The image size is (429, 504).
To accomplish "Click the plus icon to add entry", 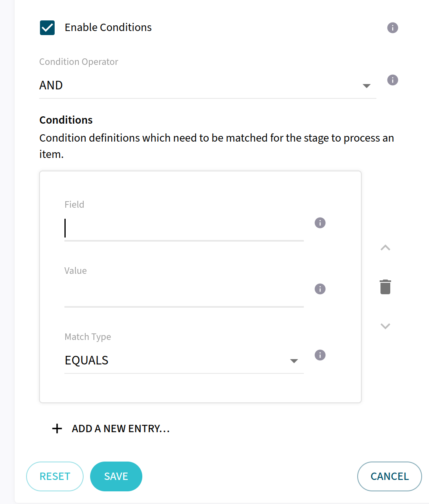I will pyautogui.click(x=57, y=429).
